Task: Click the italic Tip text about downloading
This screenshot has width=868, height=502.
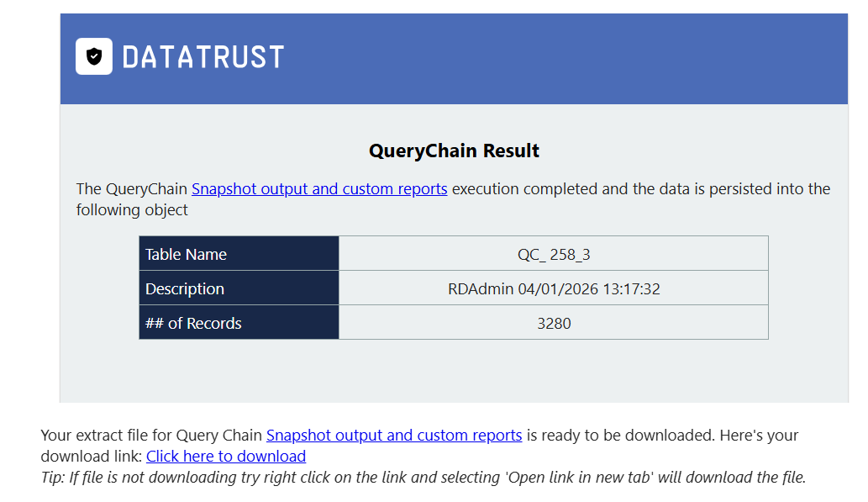Action: coord(423,477)
